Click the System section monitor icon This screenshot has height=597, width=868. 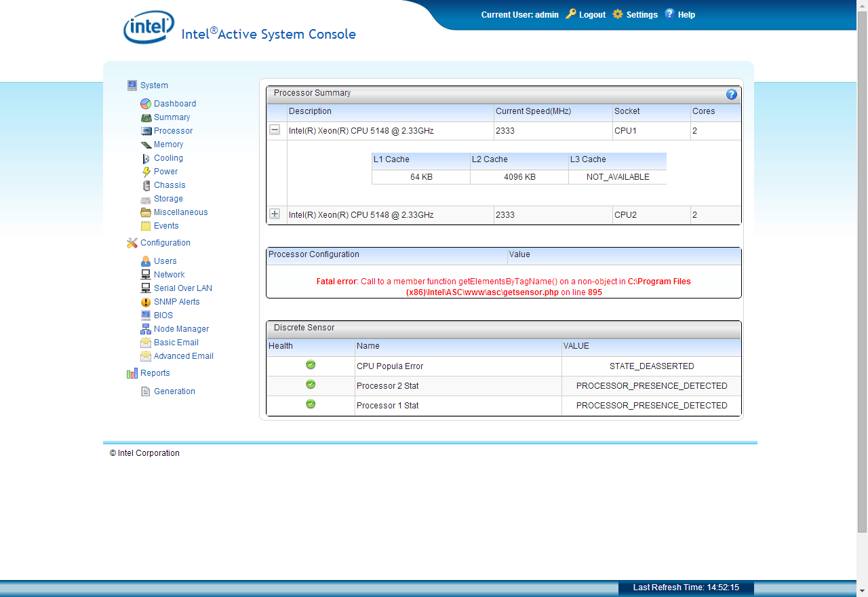pyautogui.click(x=132, y=85)
